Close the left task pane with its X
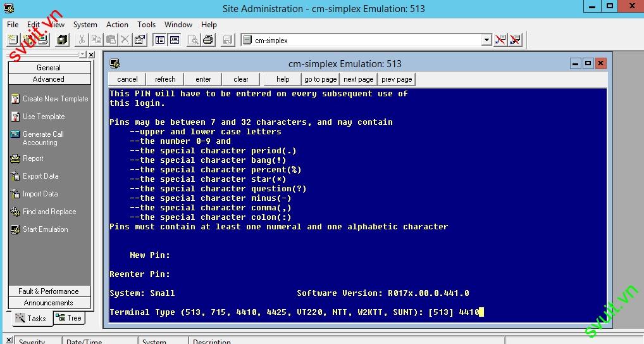644x344 pixels. coord(91,54)
